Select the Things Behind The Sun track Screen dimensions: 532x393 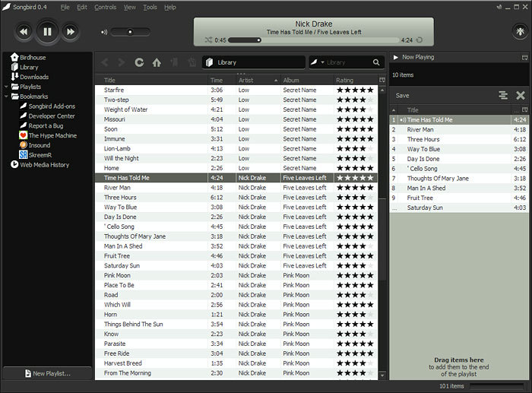pos(236,324)
